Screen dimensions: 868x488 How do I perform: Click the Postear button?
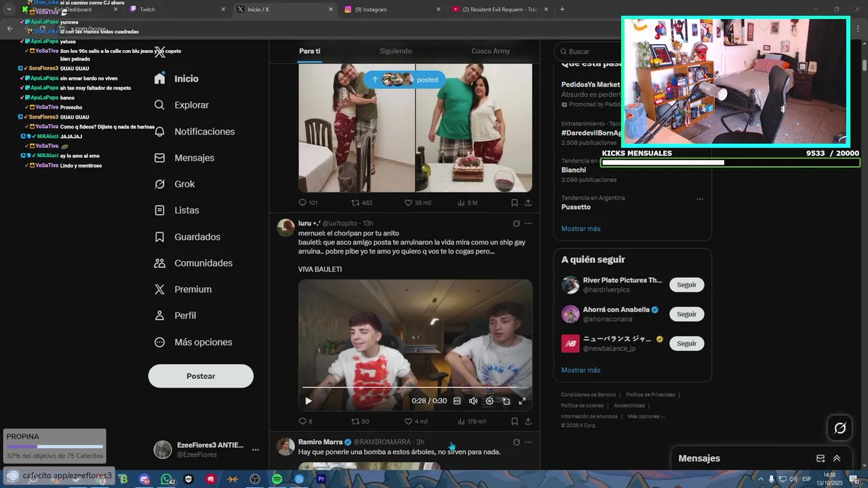click(201, 376)
